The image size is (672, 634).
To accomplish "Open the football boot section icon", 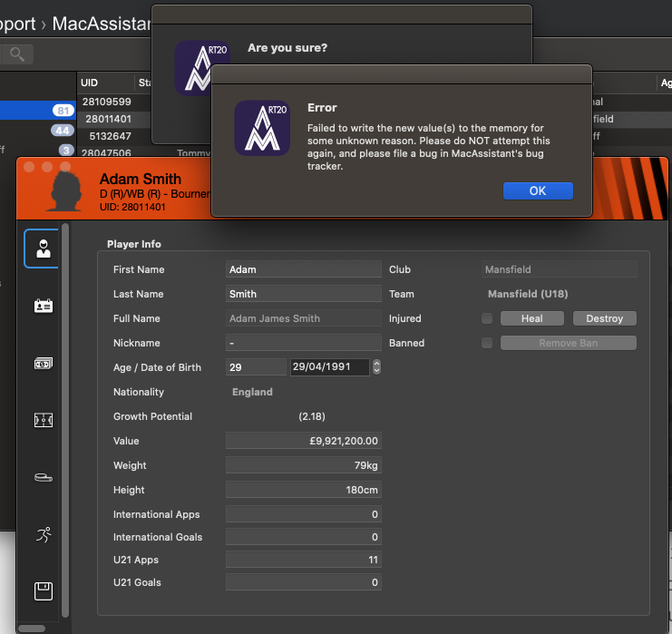I will [x=43, y=478].
